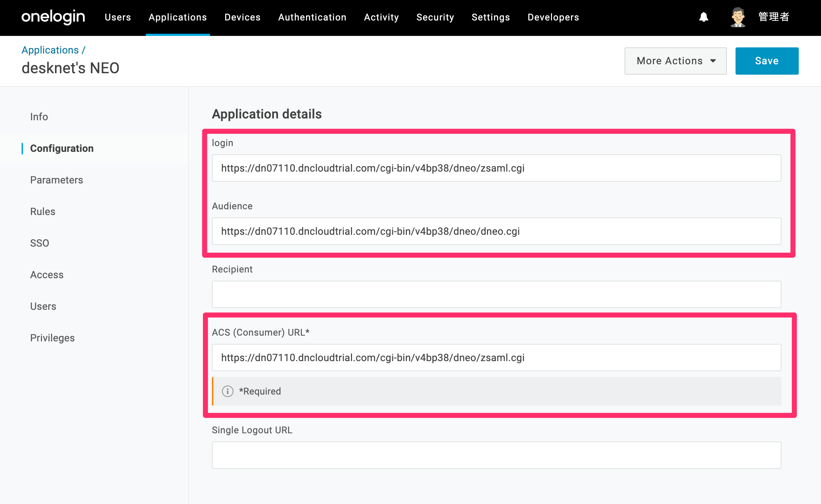Open the Developers menu

point(553,17)
